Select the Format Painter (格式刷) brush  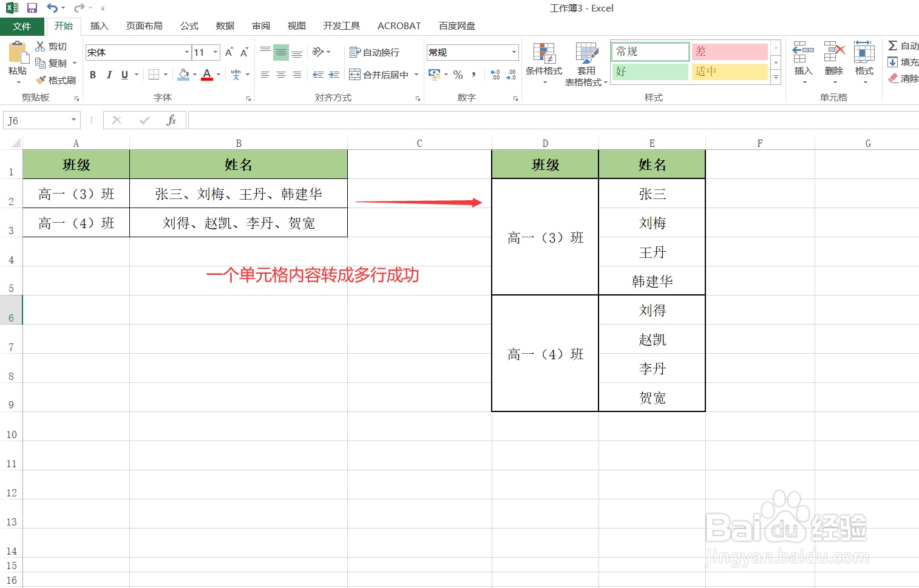[x=41, y=80]
